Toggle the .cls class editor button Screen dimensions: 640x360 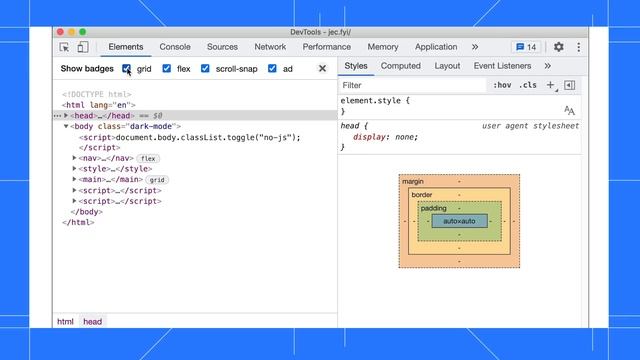point(528,85)
